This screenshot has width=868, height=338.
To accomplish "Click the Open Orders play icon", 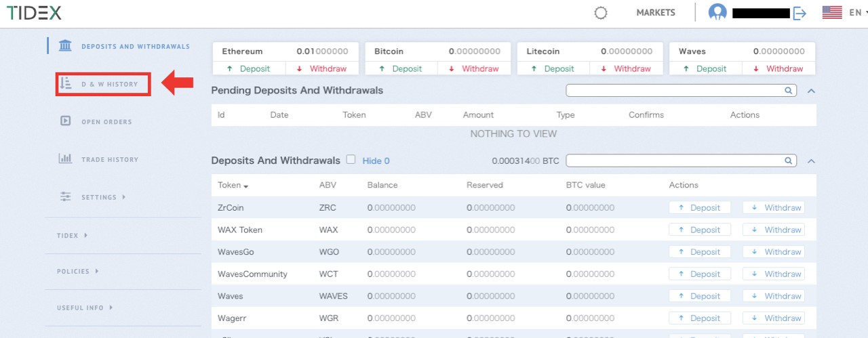I will pyautogui.click(x=66, y=121).
